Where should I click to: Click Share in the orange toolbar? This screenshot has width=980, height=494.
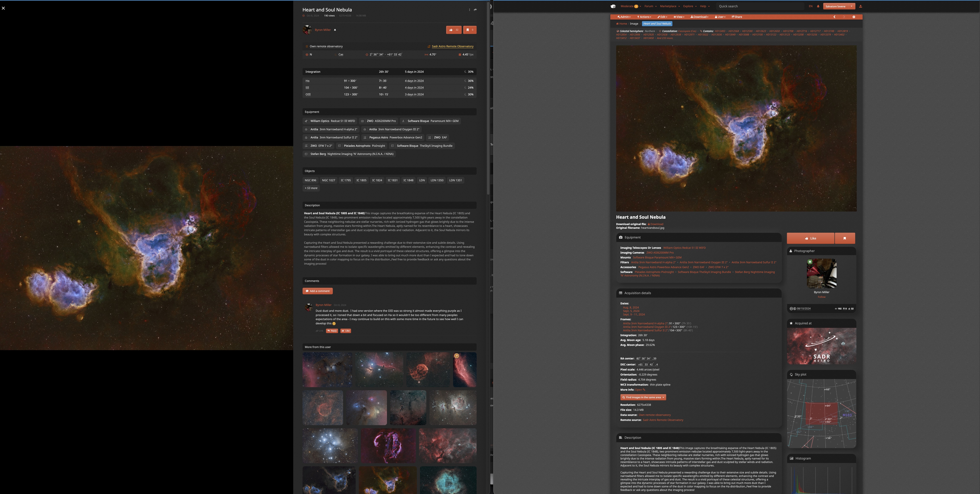click(737, 17)
